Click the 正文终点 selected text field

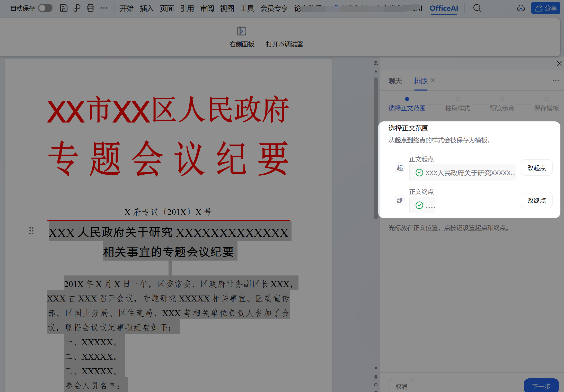(422, 205)
